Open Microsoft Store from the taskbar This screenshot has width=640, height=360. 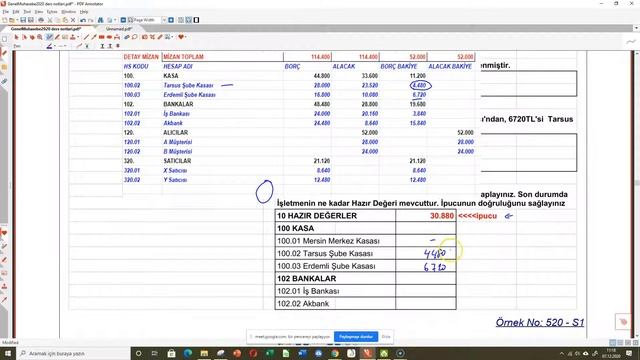click(x=171, y=353)
